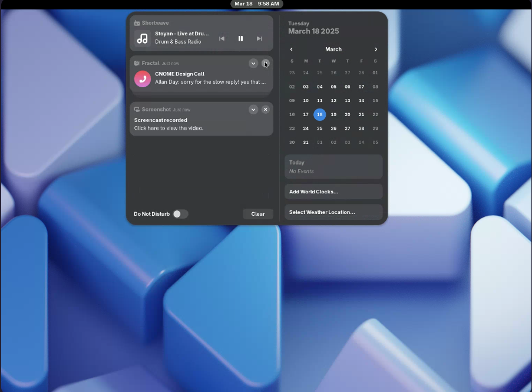Viewport: 532px width, 392px height.
Task: Clear all notifications
Action: point(258,214)
